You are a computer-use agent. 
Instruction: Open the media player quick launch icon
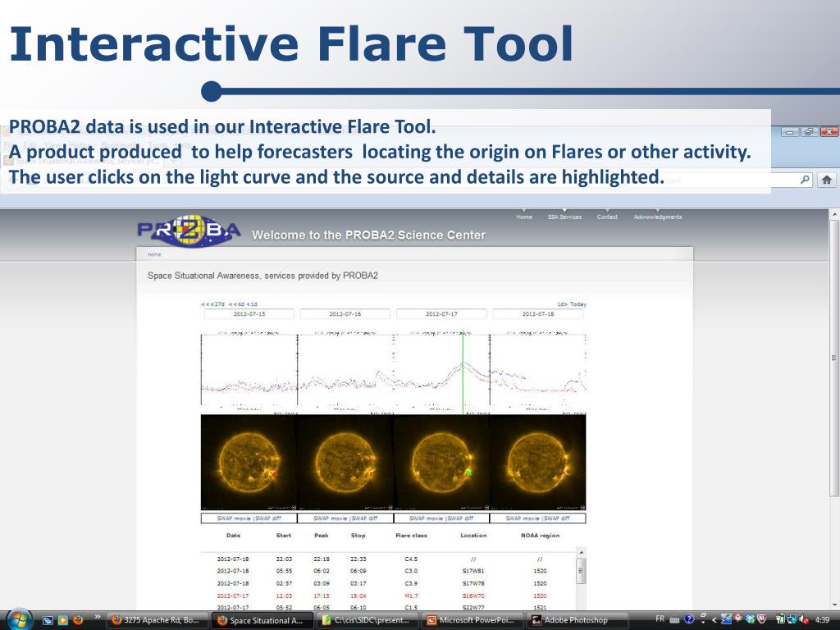[x=62, y=620]
